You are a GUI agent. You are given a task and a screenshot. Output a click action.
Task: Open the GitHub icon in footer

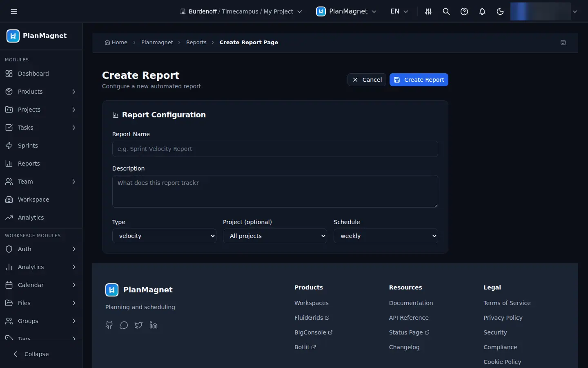click(109, 325)
